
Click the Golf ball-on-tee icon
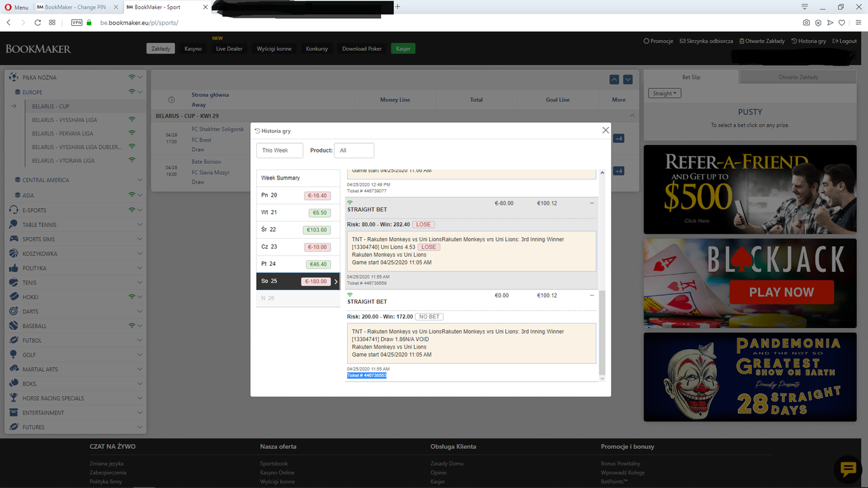pyautogui.click(x=15, y=354)
